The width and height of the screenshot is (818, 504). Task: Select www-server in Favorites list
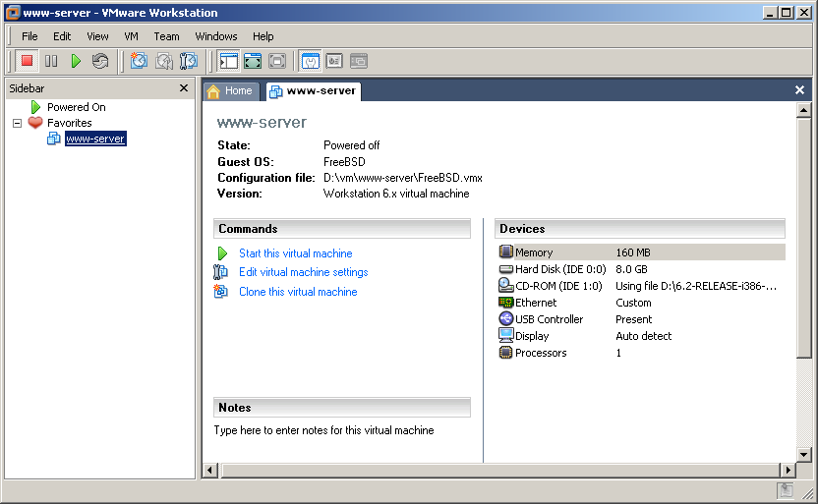[95, 139]
